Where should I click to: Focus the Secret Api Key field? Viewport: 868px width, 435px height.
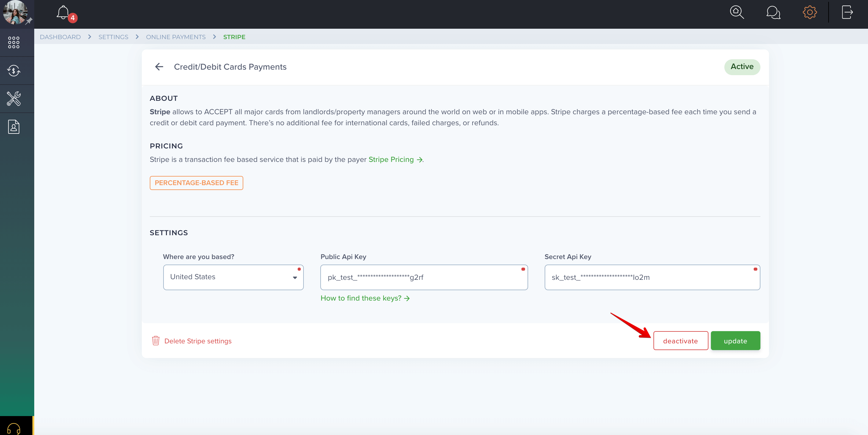pos(652,277)
